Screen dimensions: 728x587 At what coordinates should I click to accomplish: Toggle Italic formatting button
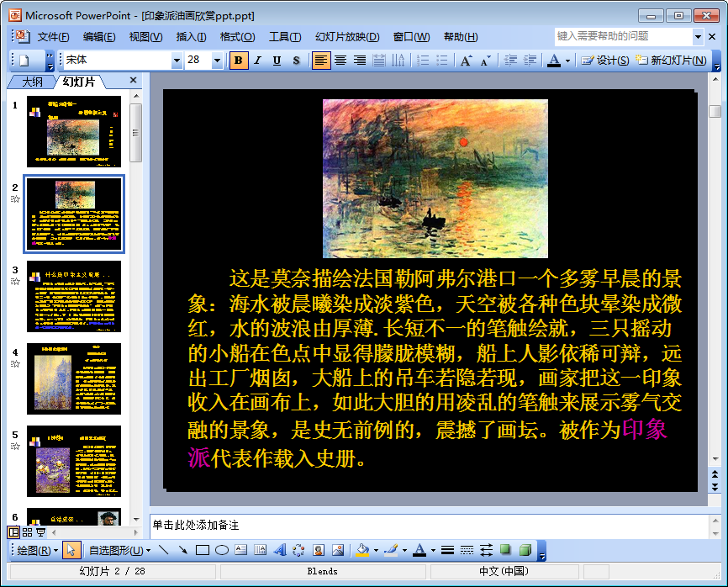(258, 61)
